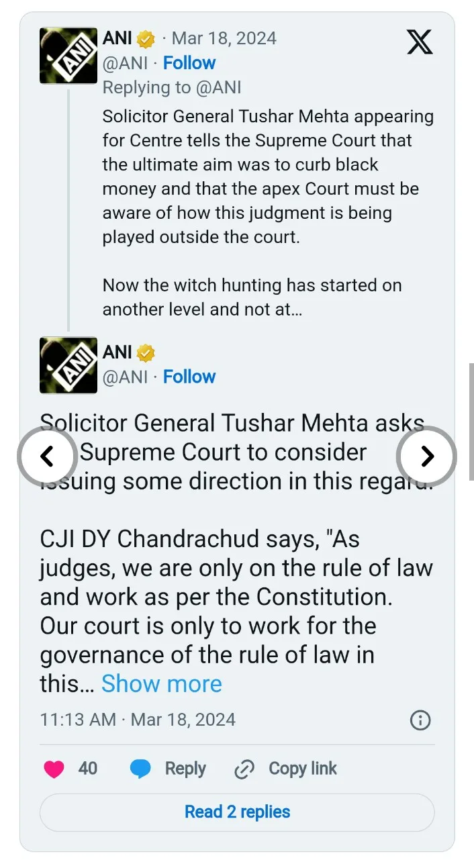Screen dimensions: 474x868
Task: Follow ANI from the top tweet
Action: tap(189, 63)
